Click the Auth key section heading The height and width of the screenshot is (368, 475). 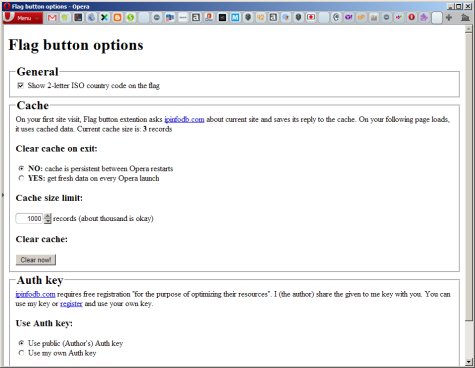pos(40,280)
